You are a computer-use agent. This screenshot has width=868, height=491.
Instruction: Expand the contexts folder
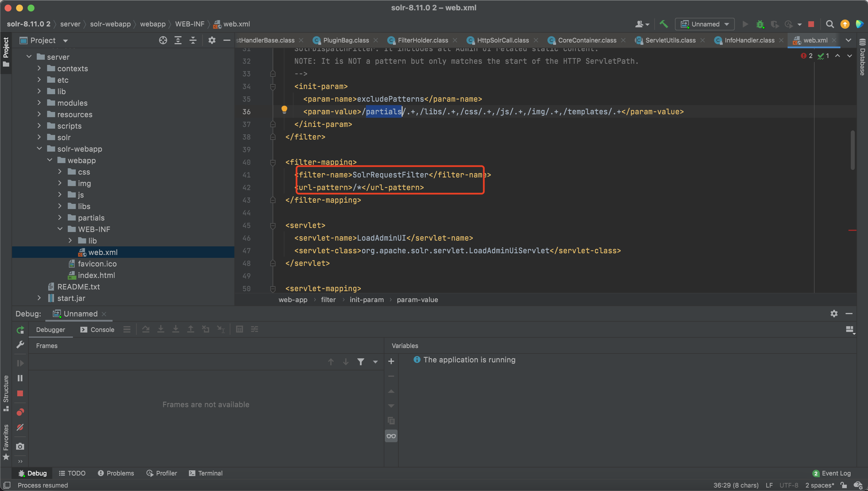(39, 68)
